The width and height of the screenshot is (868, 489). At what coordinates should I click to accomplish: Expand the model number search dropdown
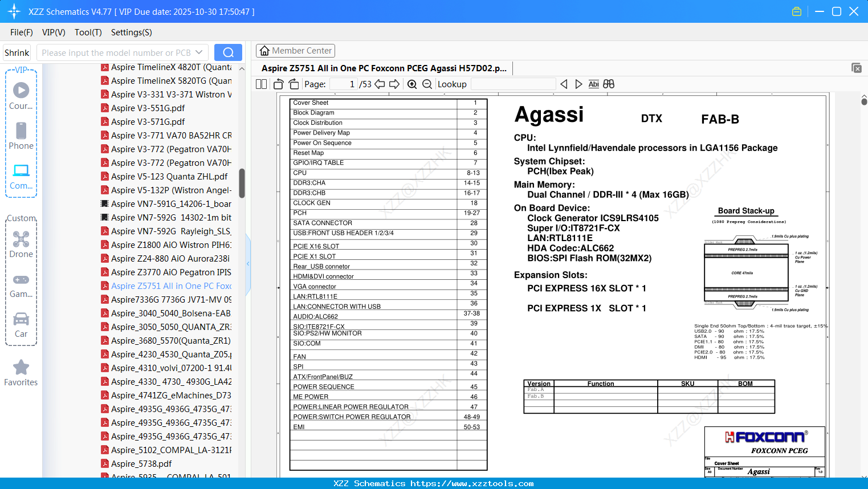coord(199,52)
